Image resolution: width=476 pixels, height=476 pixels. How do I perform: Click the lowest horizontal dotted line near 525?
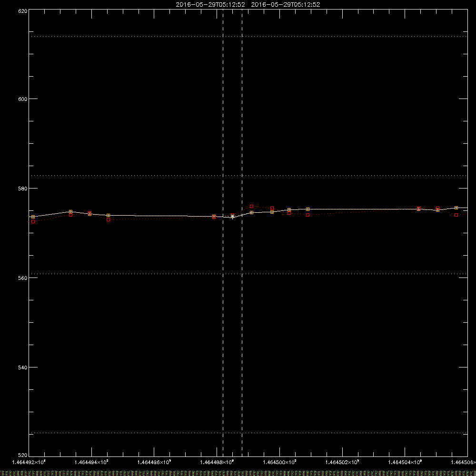click(x=248, y=433)
